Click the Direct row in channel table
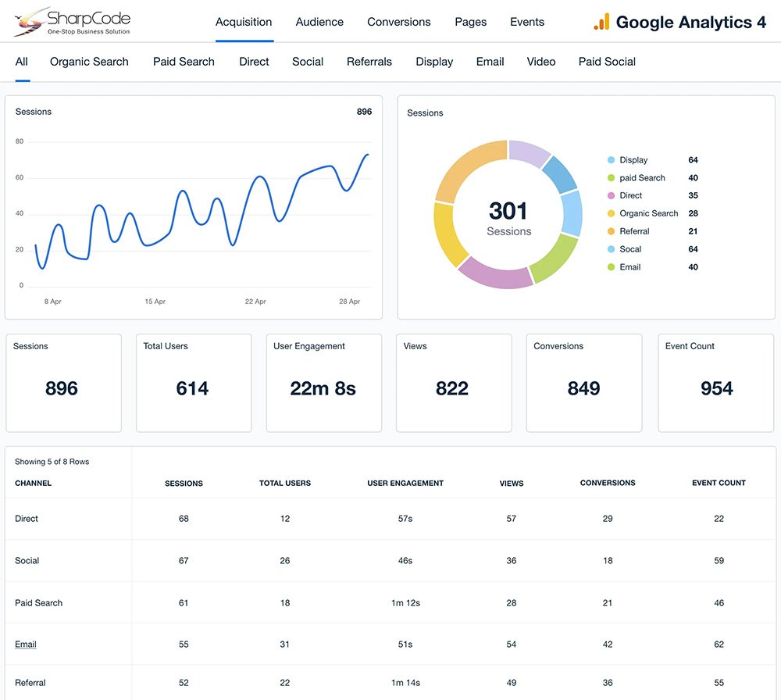The image size is (781, 700). pyautogui.click(x=27, y=519)
